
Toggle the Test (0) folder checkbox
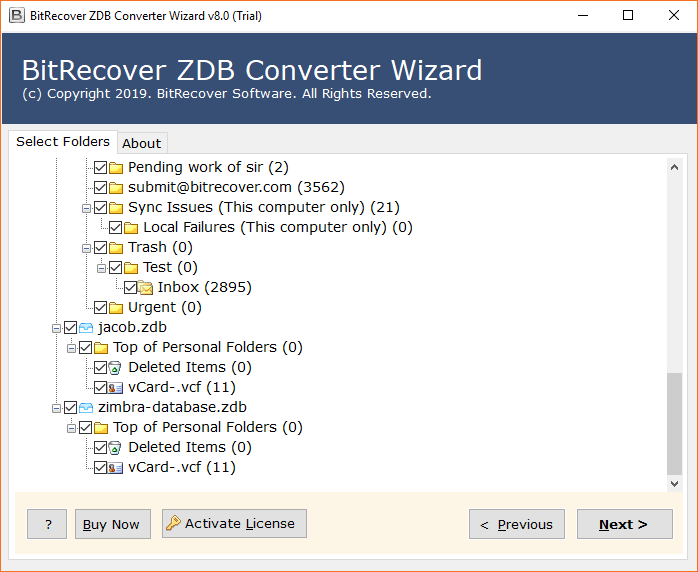(x=116, y=268)
